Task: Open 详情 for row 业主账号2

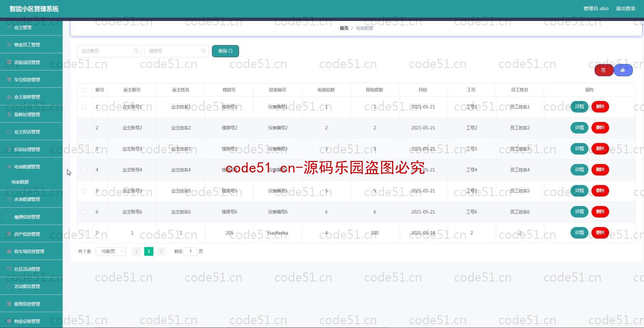Action: click(579, 128)
